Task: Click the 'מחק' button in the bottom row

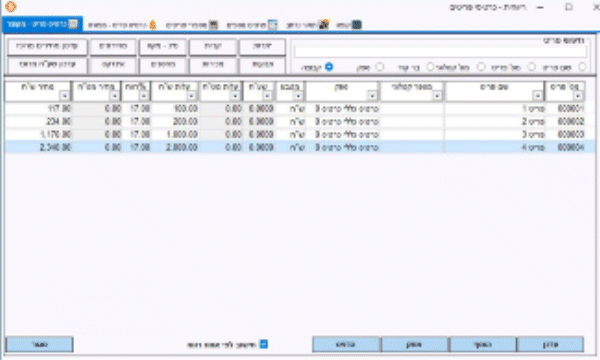Action: click(414, 344)
